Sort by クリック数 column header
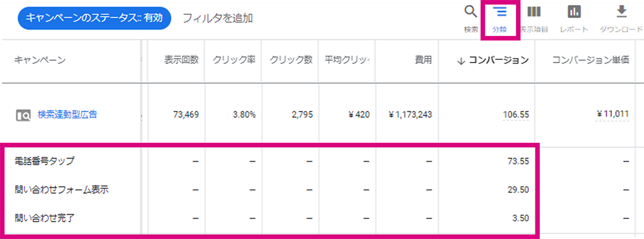 [x=291, y=60]
